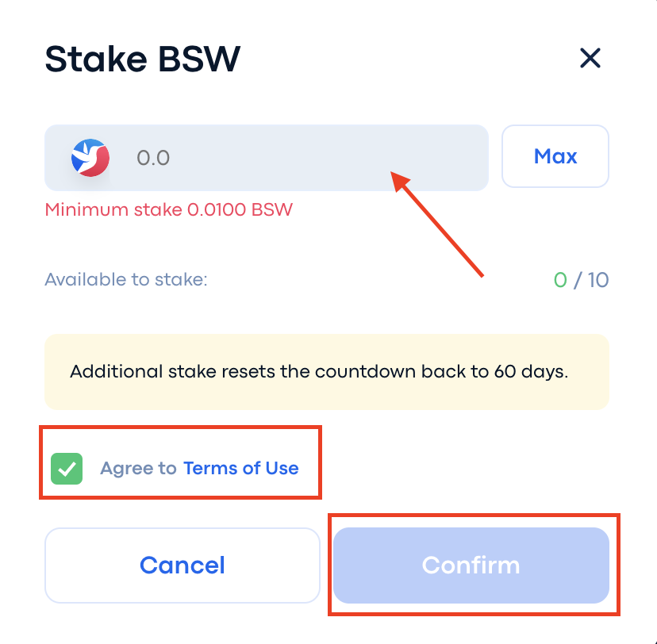Close the Stake BSW dialog

point(590,58)
